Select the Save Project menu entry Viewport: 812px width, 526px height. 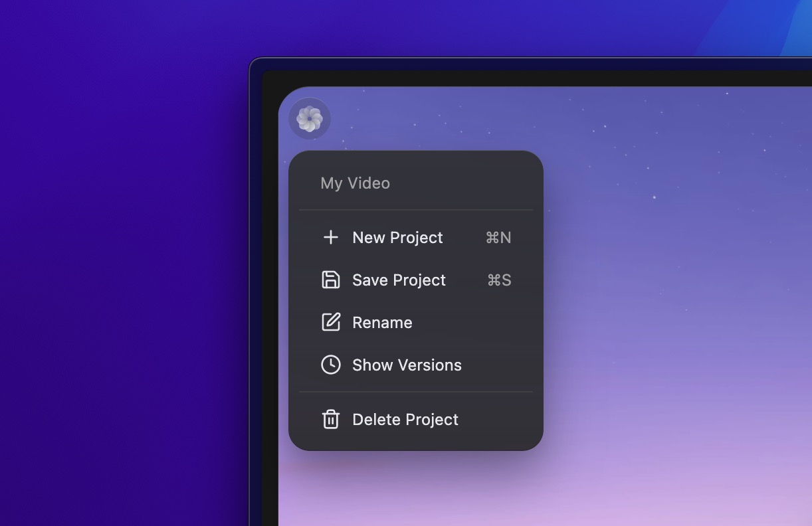point(399,280)
